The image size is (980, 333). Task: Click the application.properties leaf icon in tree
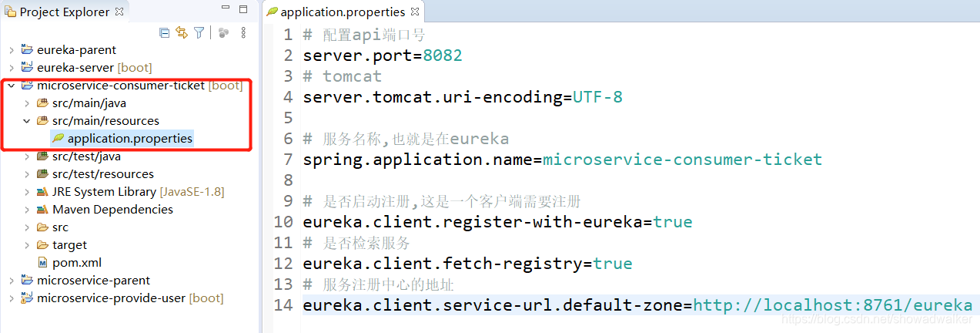(x=58, y=139)
